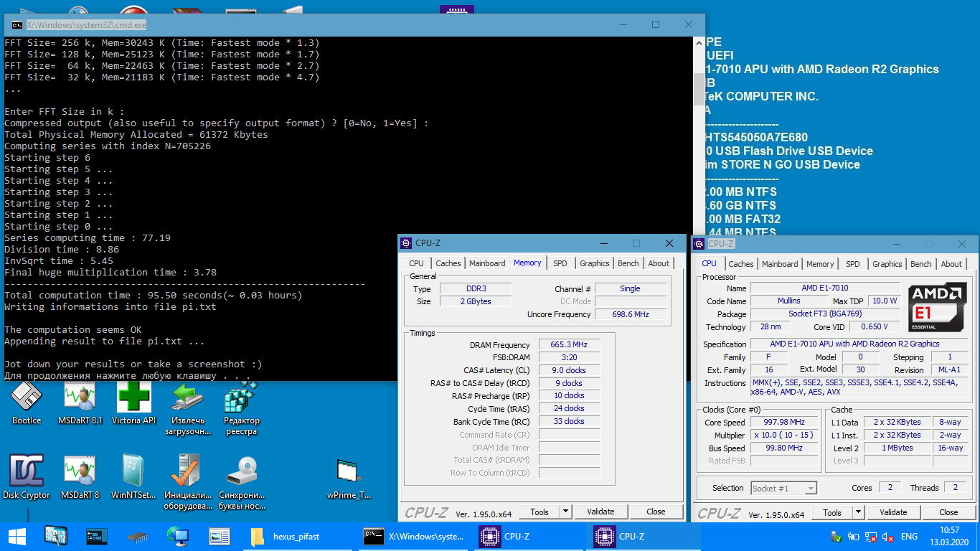Open the WinNTSet... desktop shortcut

coord(133,476)
